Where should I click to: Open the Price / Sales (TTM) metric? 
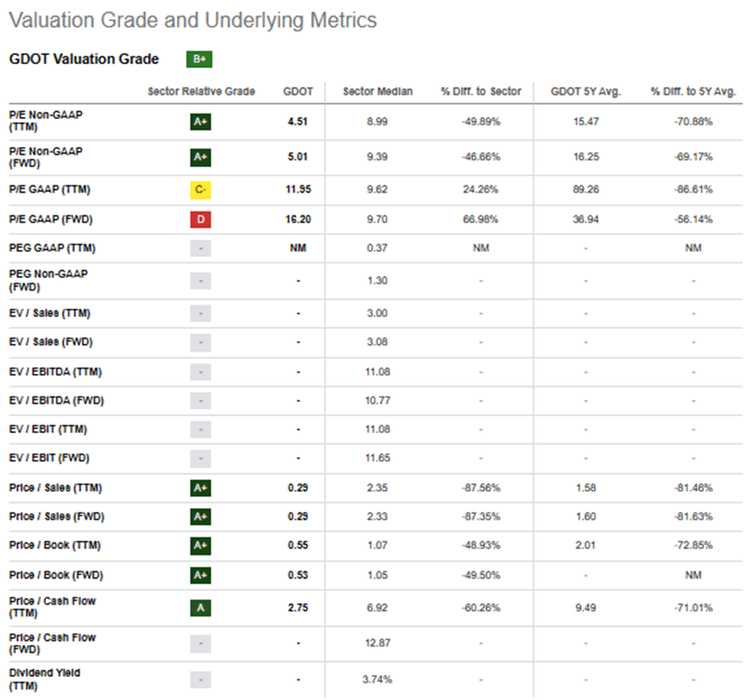[x=56, y=488]
